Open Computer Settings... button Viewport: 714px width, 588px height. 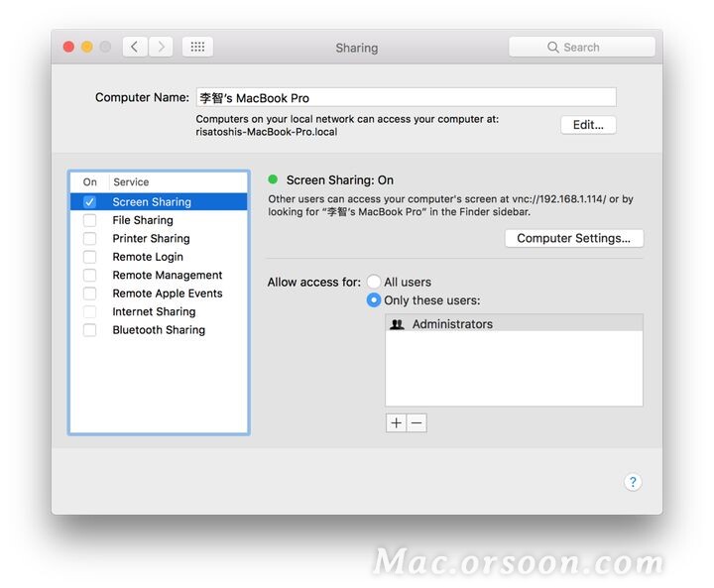574,238
